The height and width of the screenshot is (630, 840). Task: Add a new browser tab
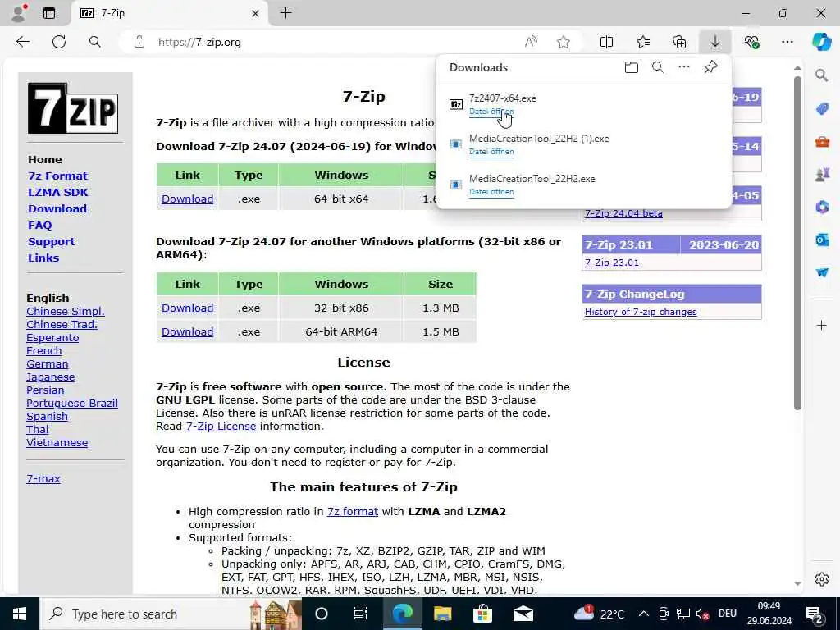pos(286,13)
